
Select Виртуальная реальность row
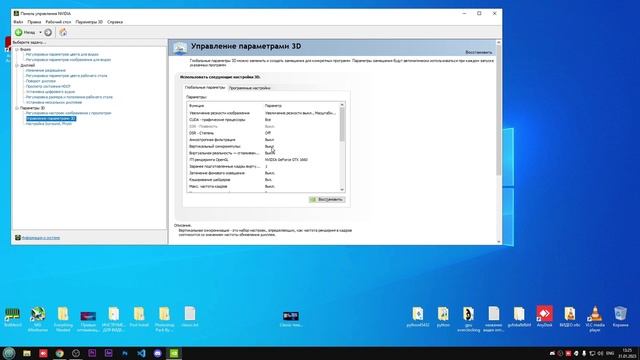(263, 153)
